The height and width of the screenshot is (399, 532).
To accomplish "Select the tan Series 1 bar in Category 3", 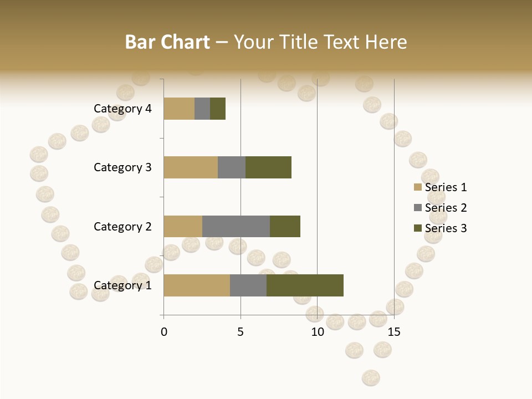I will click(x=191, y=167).
